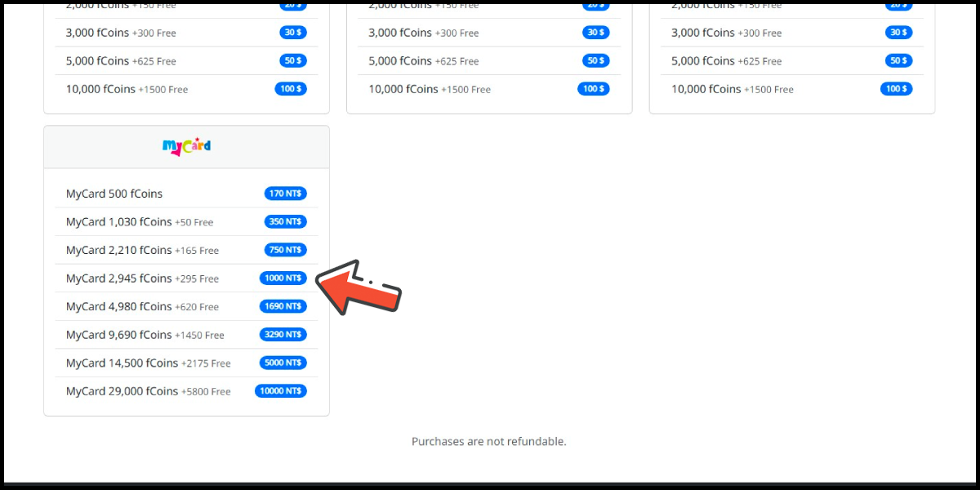The image size is (980, 490).
Task: Pick the 5000 NT$ price badge
Action: pyautogui.click(x=283, y=363)
